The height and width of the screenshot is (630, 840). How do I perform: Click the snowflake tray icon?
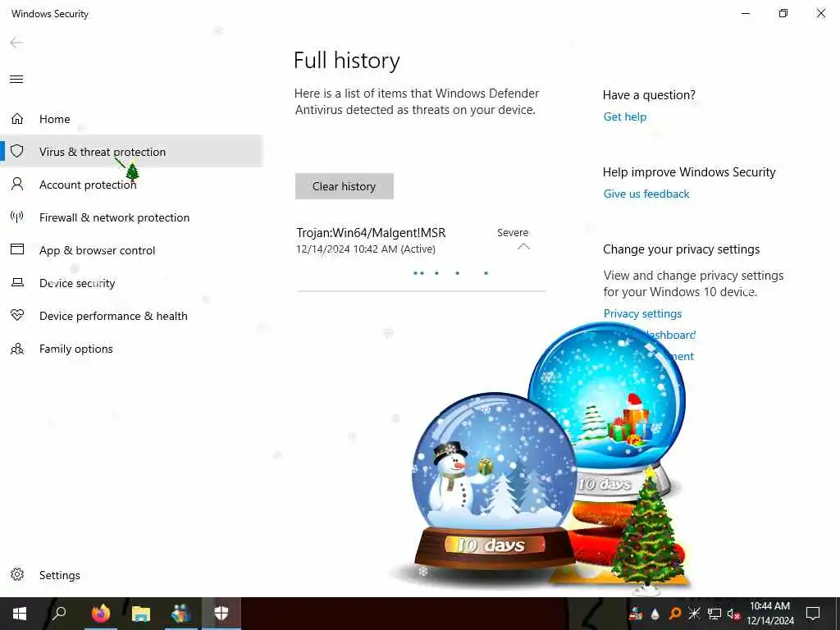pos(694,614)
